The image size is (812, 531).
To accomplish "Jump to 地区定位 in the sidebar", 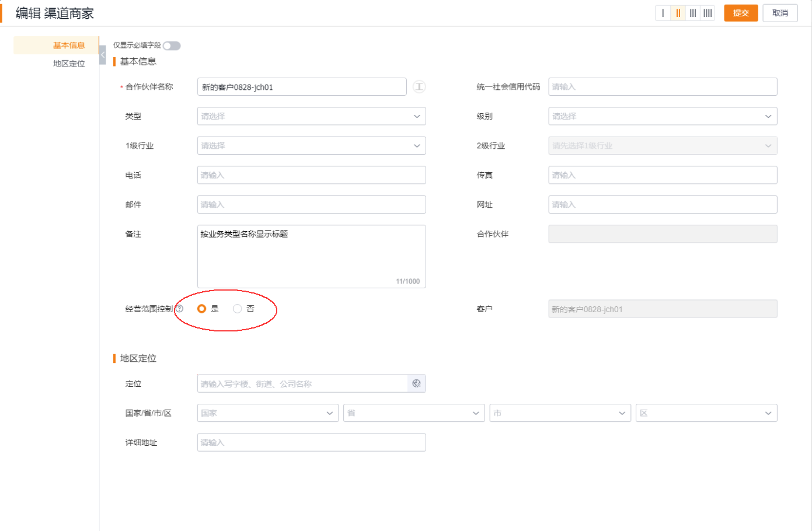I will point(69,64).
